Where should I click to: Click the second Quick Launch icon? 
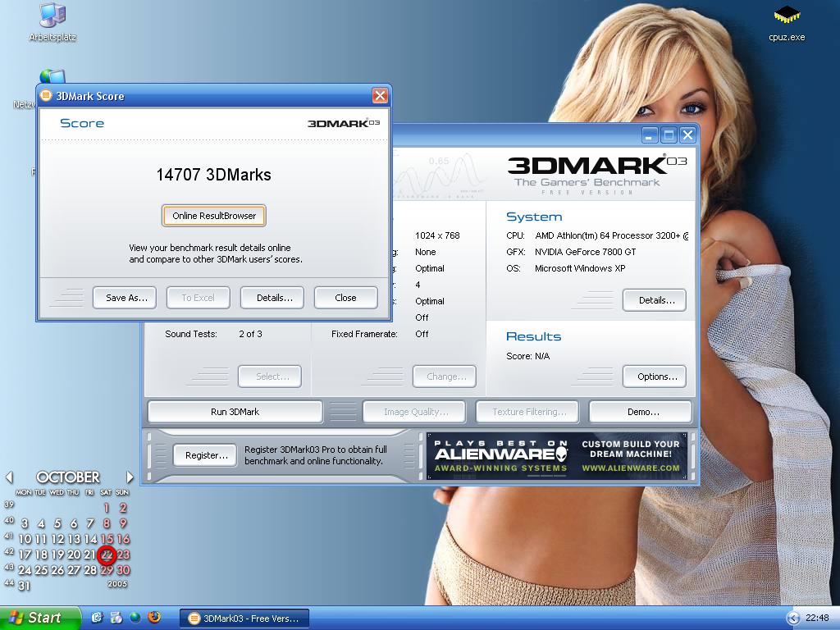point(116,618)
